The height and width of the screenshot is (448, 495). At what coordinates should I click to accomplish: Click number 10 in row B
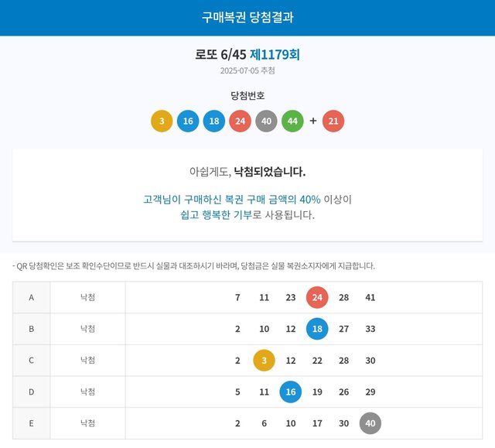265,329
